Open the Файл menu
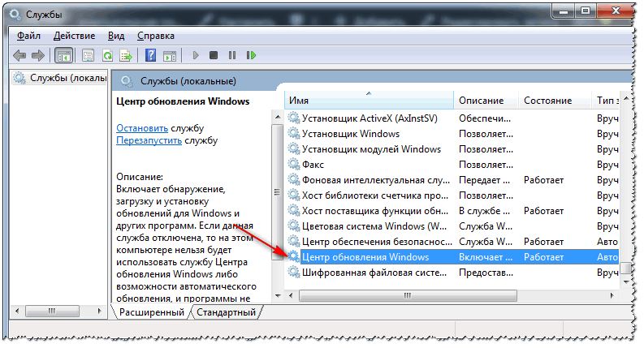Viewport: 644px width, 348px height. [x=28, y=37]
